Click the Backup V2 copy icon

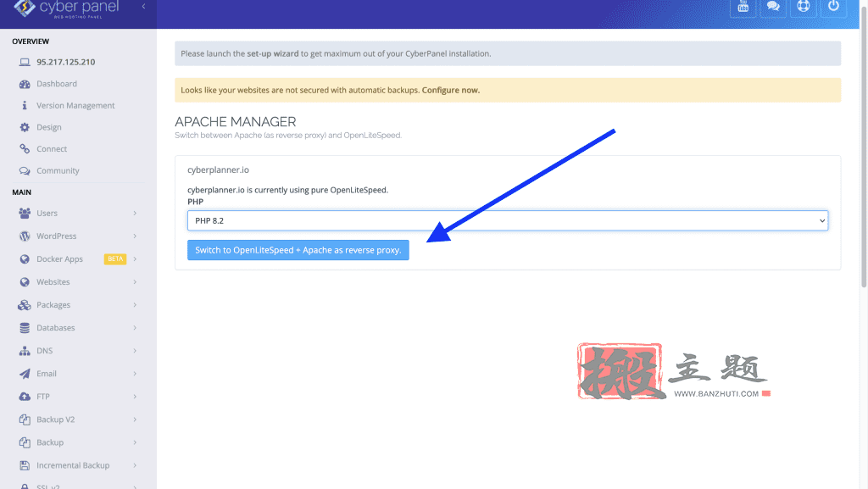pos(25,420)
